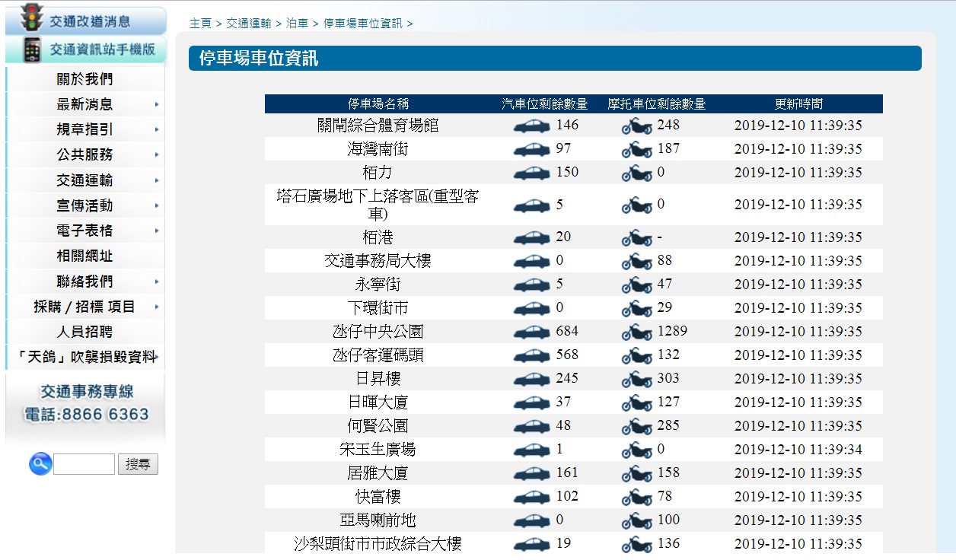Open the 相關網址 menu item

pos(84,256)
